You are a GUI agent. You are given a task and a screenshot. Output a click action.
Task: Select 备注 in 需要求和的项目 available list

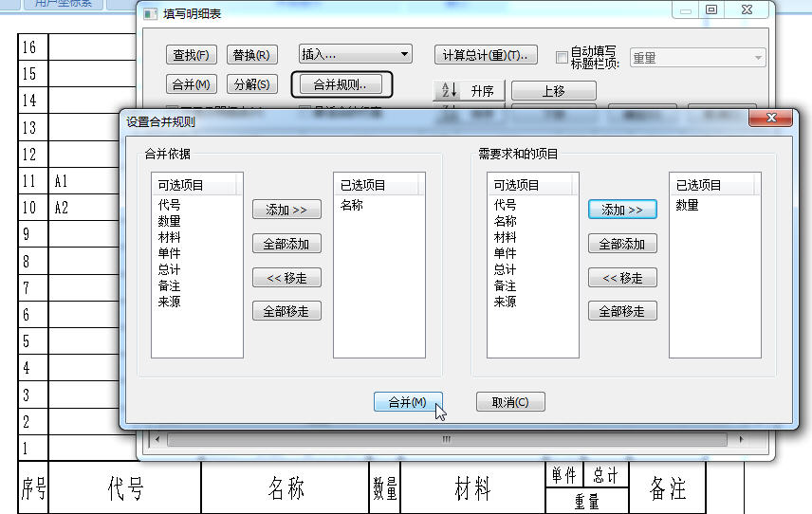click(x=505, y=285)
